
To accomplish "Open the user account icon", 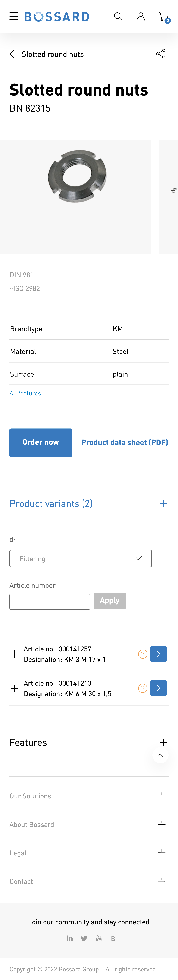I will click(x=141, y=16).
